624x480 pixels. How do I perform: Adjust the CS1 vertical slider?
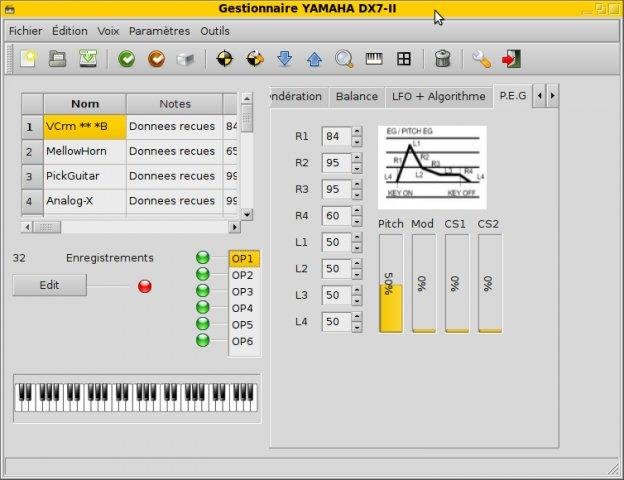coord(457,283)
